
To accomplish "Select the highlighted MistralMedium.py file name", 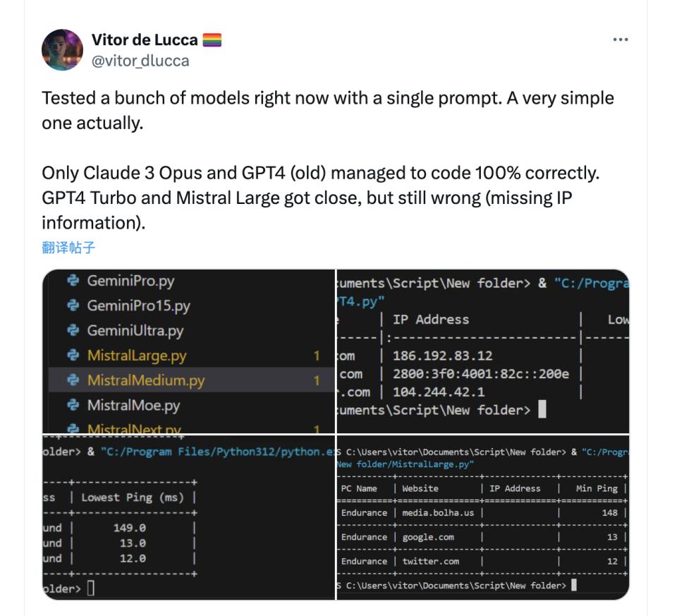I will click(145, 381).
